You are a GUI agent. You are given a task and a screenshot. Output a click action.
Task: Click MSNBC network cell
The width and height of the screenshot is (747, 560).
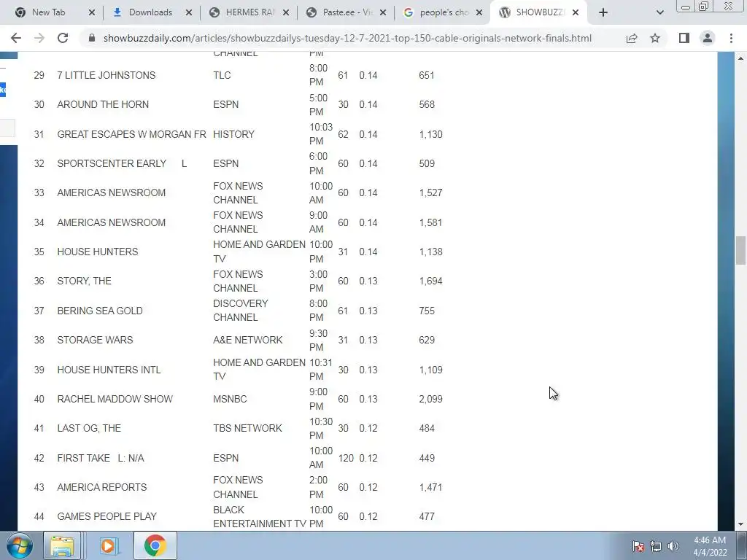pyautogui.click(x=230, y=399)
